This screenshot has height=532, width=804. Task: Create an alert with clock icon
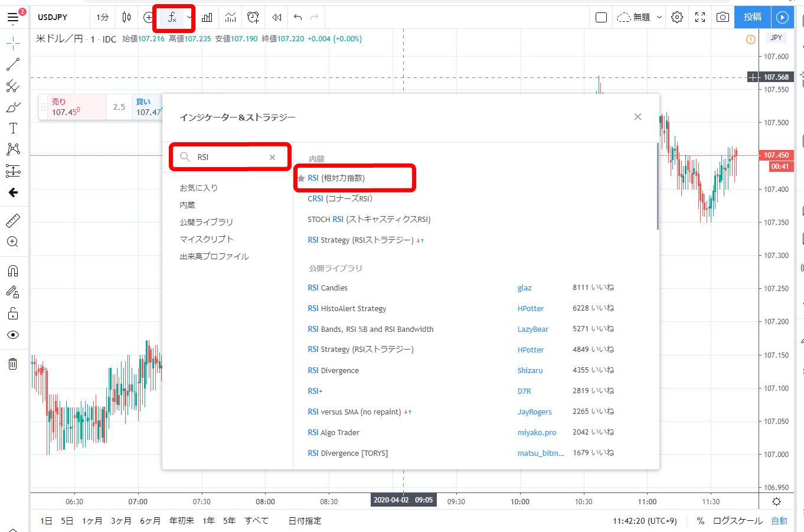pyautogui.click(x=253, y=17)
